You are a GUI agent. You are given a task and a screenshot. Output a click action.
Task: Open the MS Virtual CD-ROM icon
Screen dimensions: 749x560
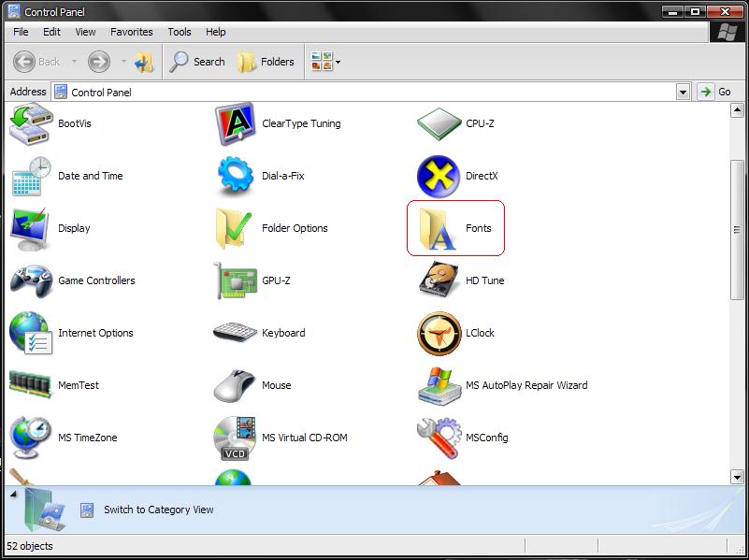tap(235, 438)
